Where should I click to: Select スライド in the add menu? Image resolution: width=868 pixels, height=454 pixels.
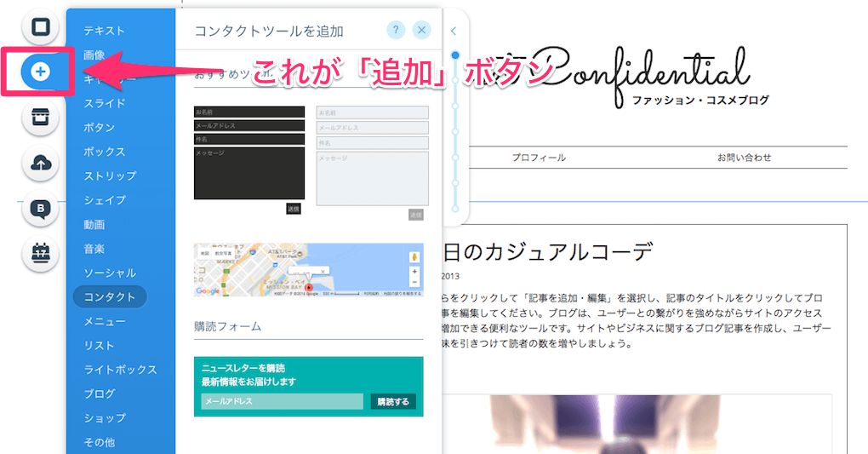pos(104,103)
